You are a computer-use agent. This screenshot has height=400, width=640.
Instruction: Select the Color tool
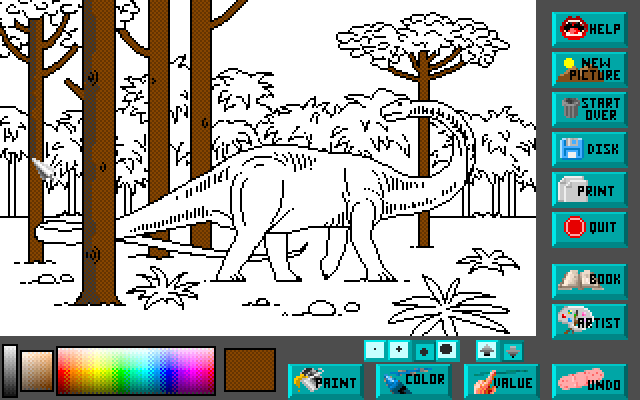412,381
